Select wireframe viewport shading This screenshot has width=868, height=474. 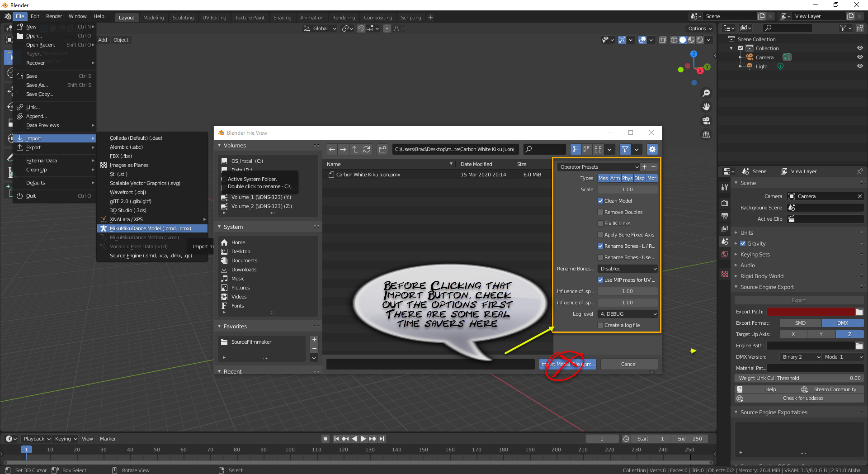click(674, 40)
